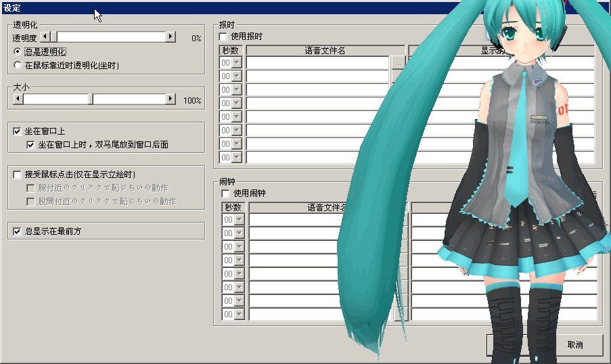Open first 秒数 dropdown in 报时 group
Screen dimensions: 611x364
coord(237,63)
